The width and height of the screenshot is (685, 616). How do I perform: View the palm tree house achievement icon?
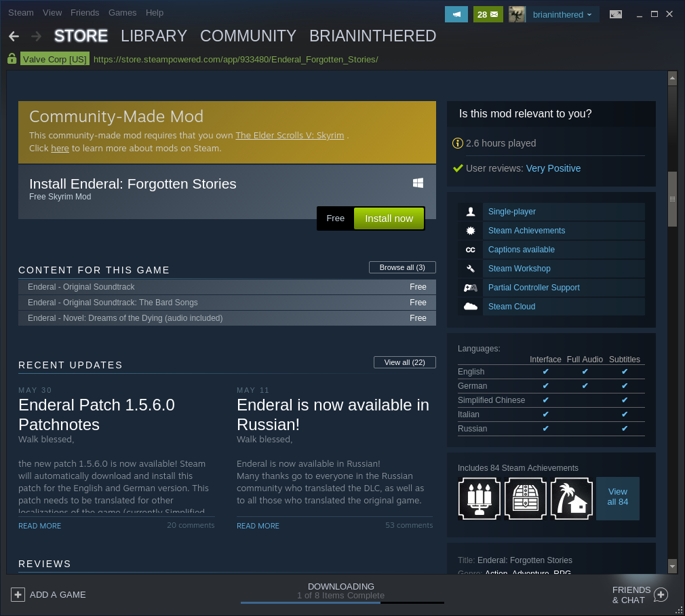click(572, 499)
